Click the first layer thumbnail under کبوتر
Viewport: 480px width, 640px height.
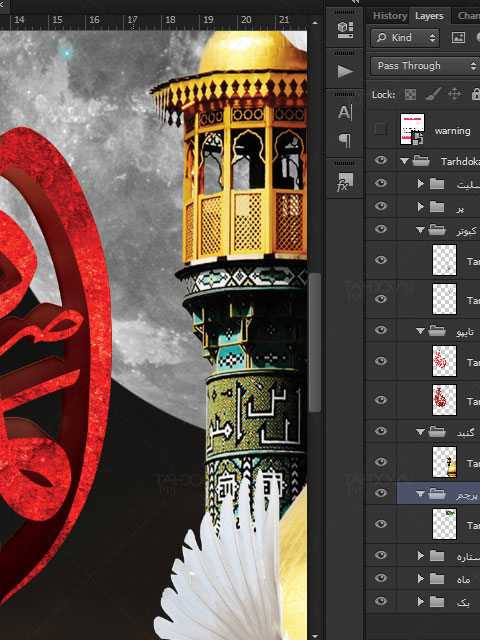444,260
